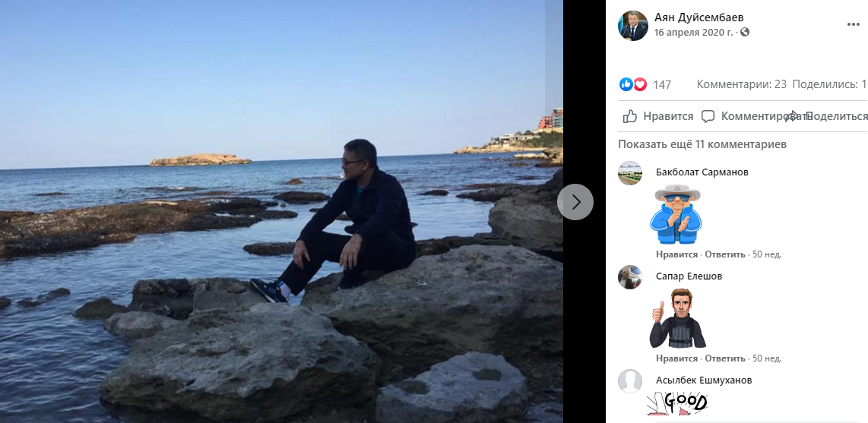Viewport: 868px width, 423px height.
Task: Go to the next photo with the arrow
Action: click(x=575, y=202)
